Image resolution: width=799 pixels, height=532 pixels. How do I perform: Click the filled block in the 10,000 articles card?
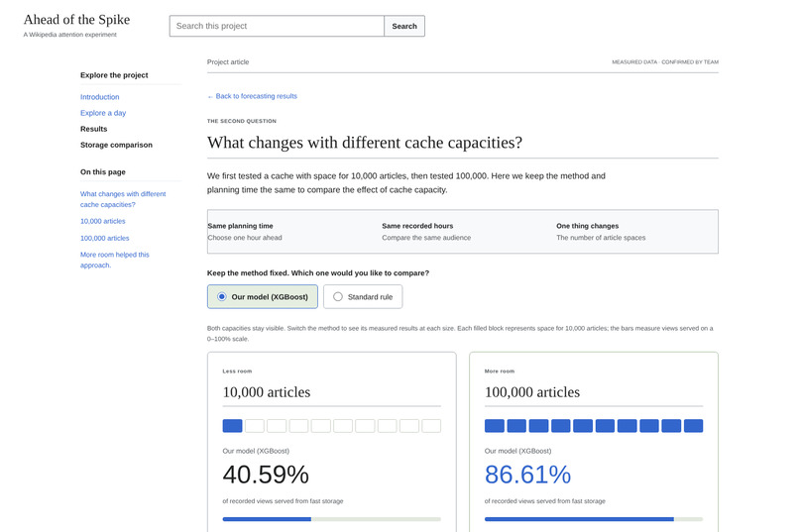(232, 426)
